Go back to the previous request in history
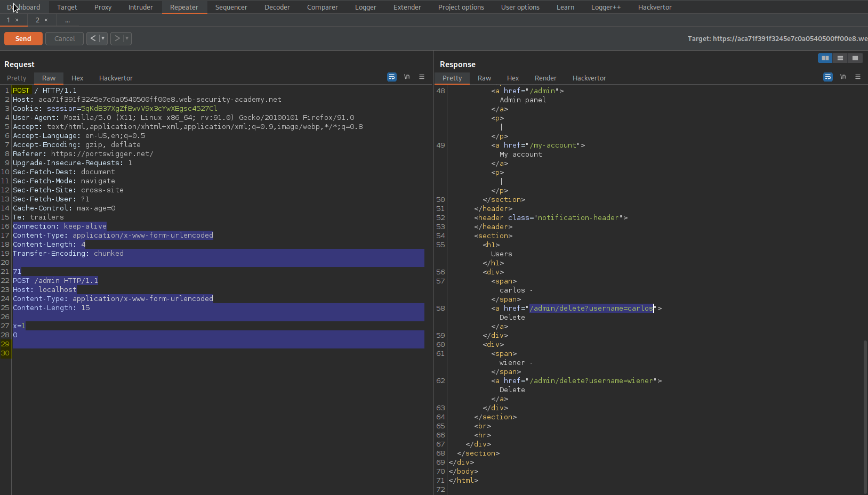This screenshot has height=495, width=868. tap(93, 38)
